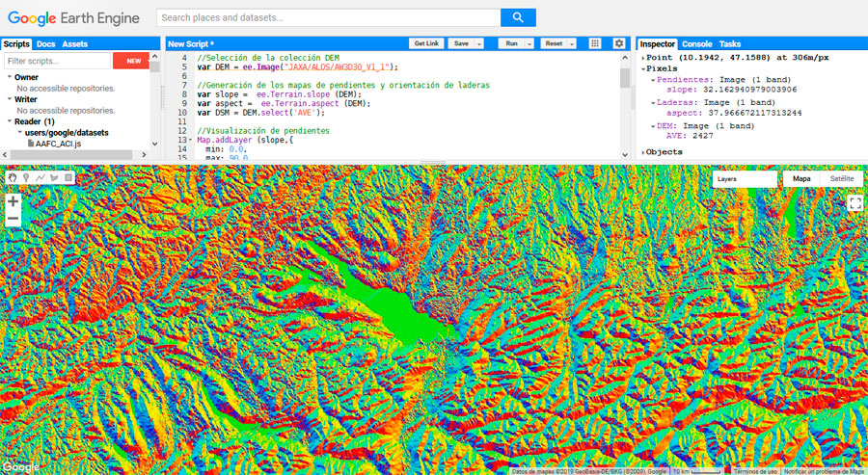This screenshot has height=475, width=868.
Task: Collapse the Writer repository section
Action: click(x=10, y=99)
